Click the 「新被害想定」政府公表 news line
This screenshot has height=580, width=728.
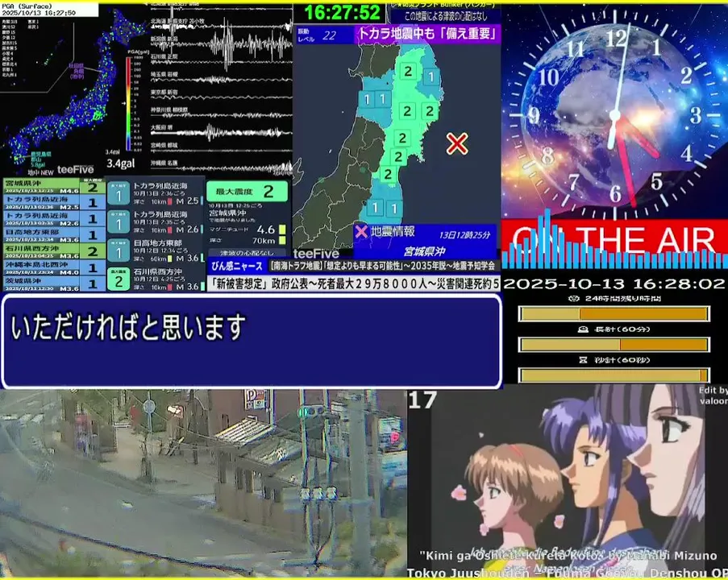[x=354, y=283]
